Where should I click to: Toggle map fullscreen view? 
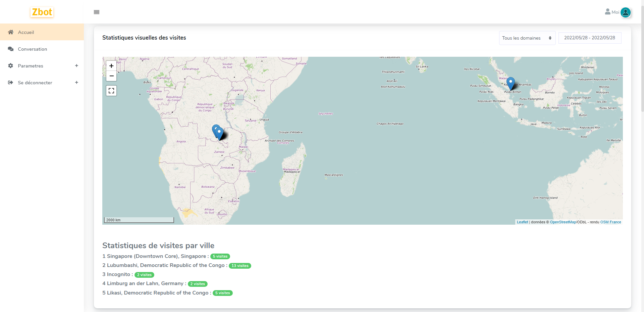111,91
